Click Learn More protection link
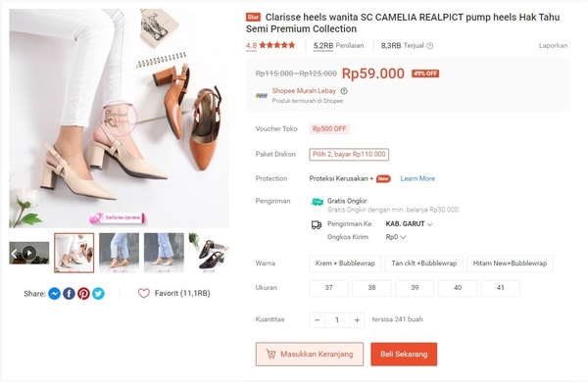Image resolution: width=588 pixels, height=382 pixels. (x=417, y=178)
